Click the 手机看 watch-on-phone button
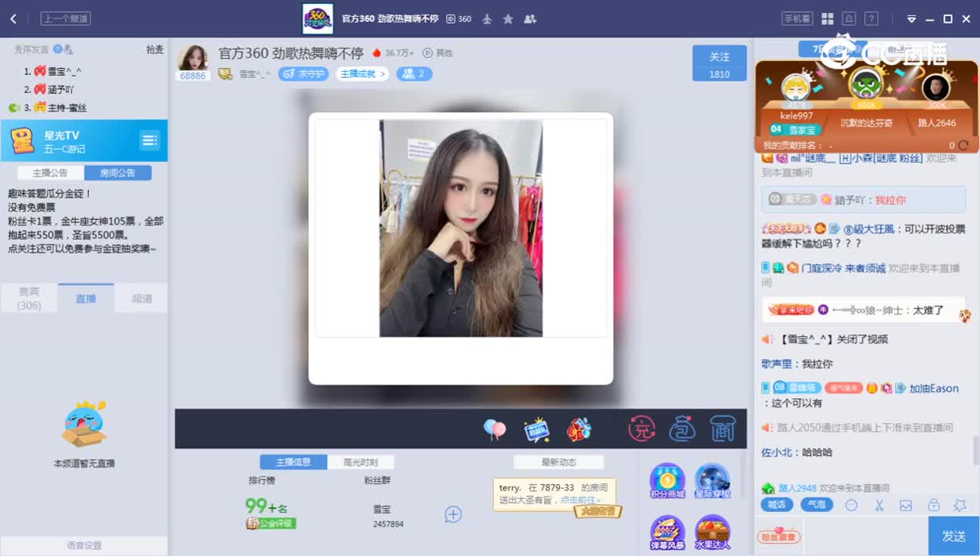980x556 pixels. click(798, 19)
